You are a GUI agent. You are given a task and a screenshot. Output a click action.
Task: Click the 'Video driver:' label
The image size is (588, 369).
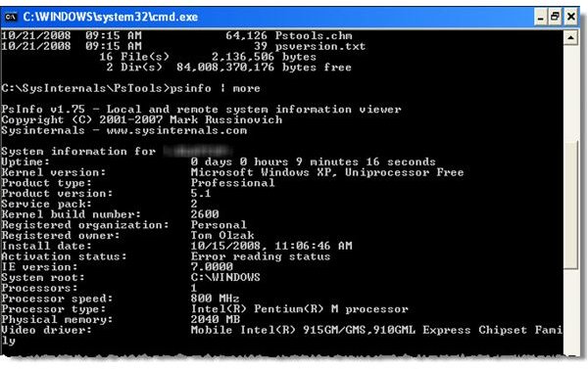coord(46,330)
